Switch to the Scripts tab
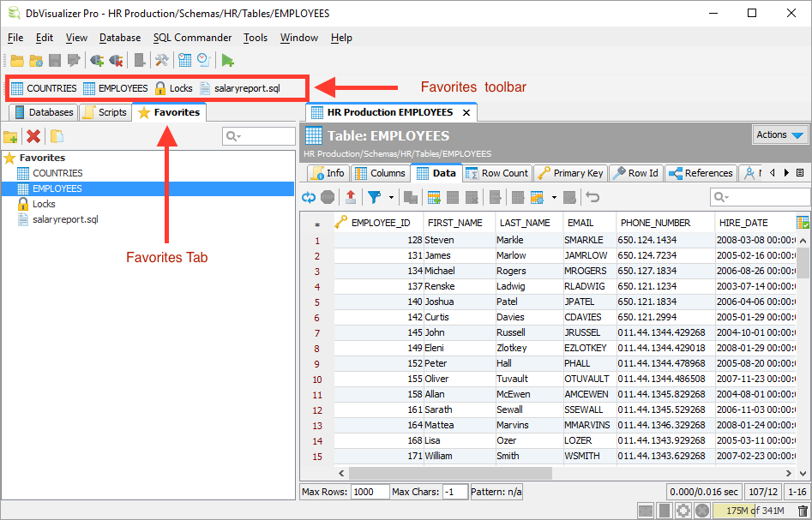812x520 pixels. (105, 112)
